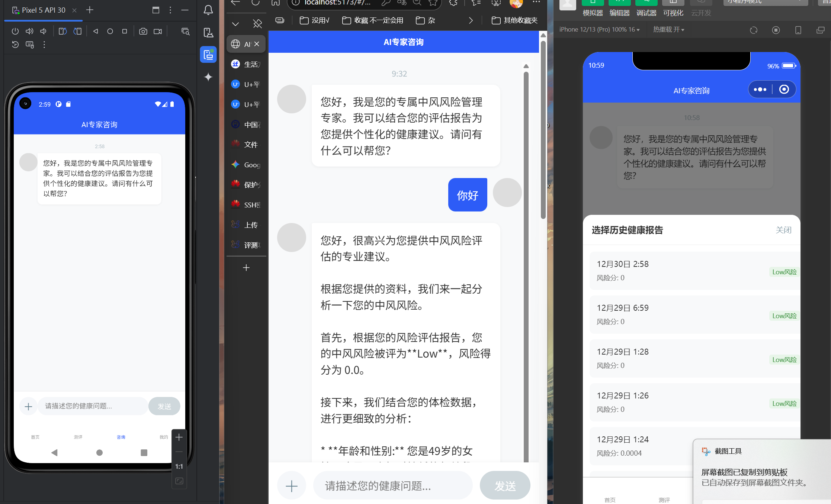
Task: Start emulator screen recording
Action: click(158, 31)
